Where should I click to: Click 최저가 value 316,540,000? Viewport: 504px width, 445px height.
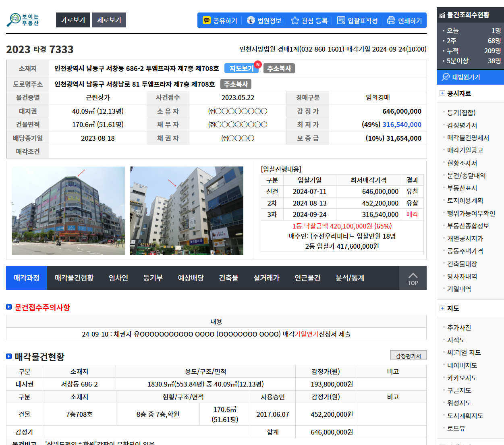[x=402, y=125]
